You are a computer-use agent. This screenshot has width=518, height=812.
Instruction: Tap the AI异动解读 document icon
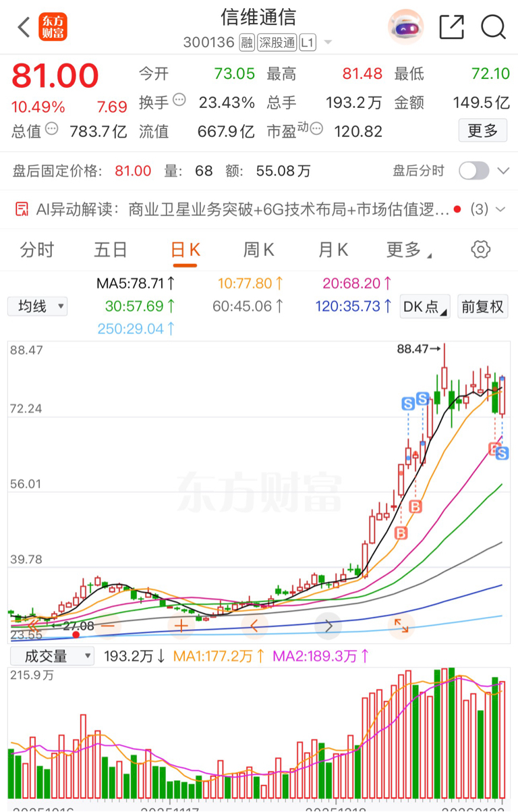coord(22,209)
